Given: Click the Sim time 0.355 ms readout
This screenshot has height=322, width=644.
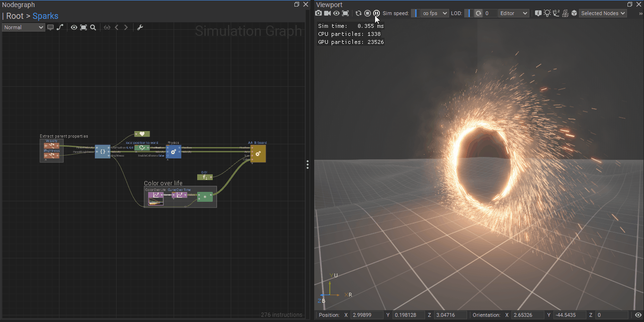Looking at the screenshot, I should tap(351, 26).
